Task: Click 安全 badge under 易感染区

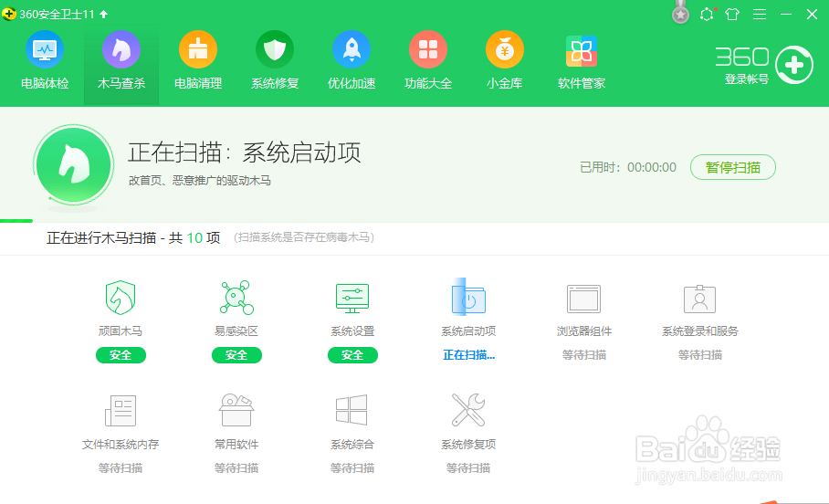Action: [x=236, y=355]
